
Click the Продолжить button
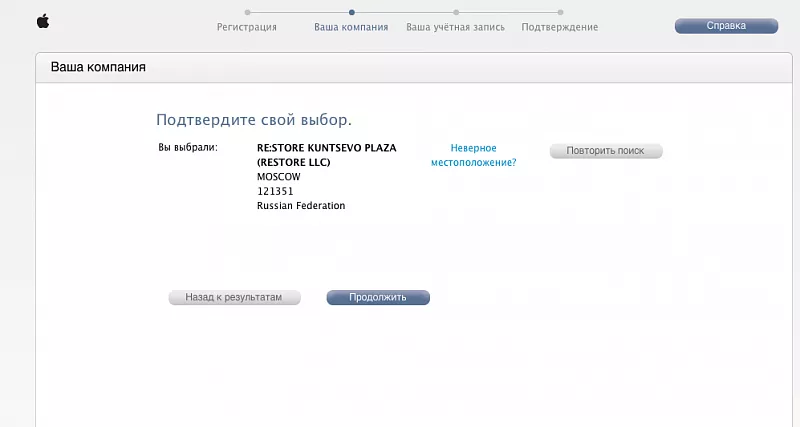pyautogui.click(x=378, y=297)
